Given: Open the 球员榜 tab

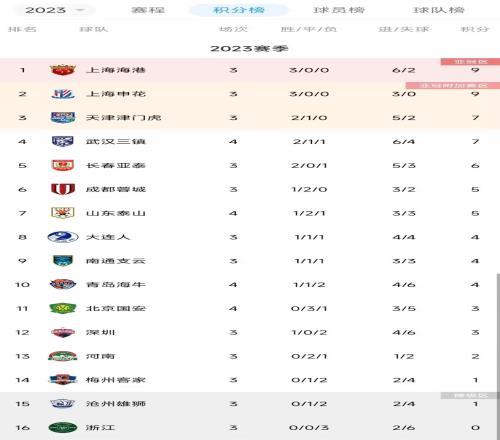Looking at the screenshot, I should pyautogui.click(x=339, y=10).
